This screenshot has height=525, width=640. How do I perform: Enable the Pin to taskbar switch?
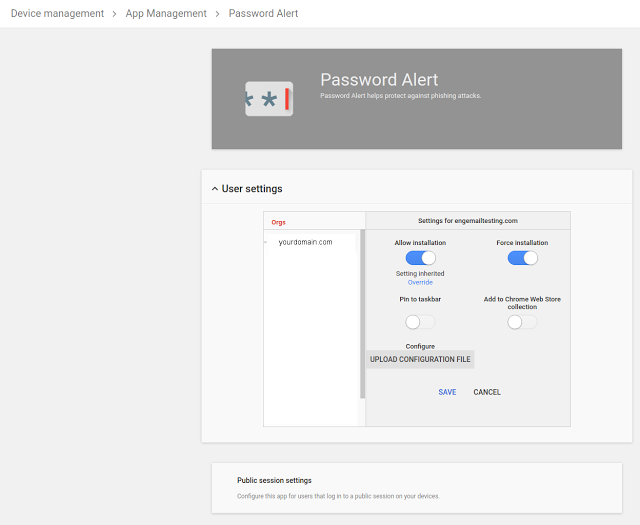click(x=420, y=321)
